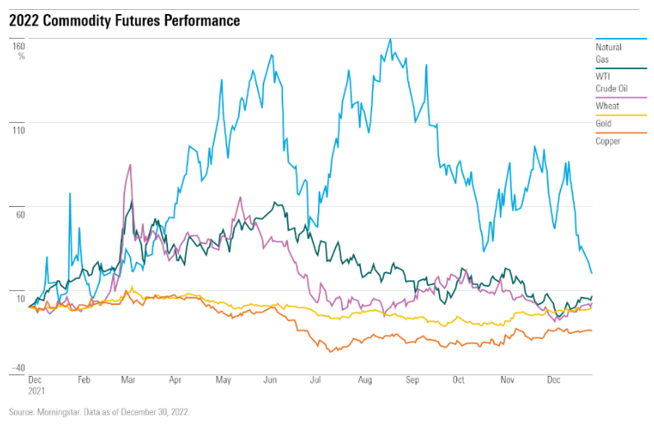Select the Oct x-axis month label
Viewport: 654px width, 424px height.
tap(458, 381)
